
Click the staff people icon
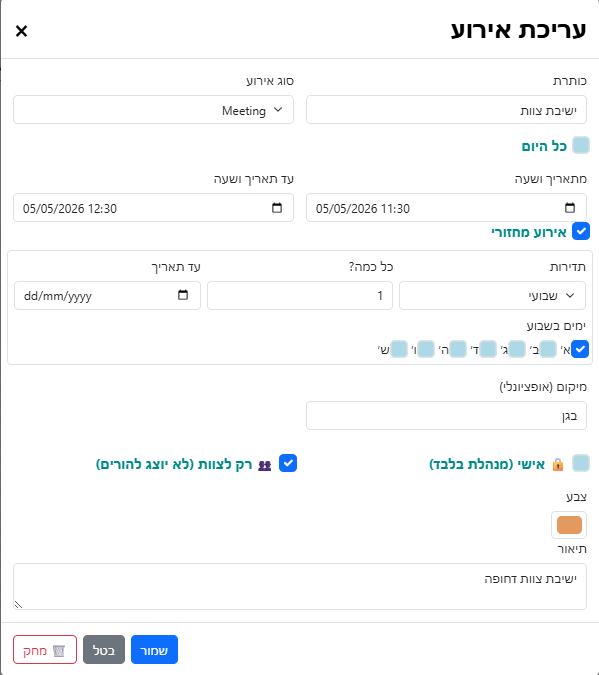click(264, 465)
